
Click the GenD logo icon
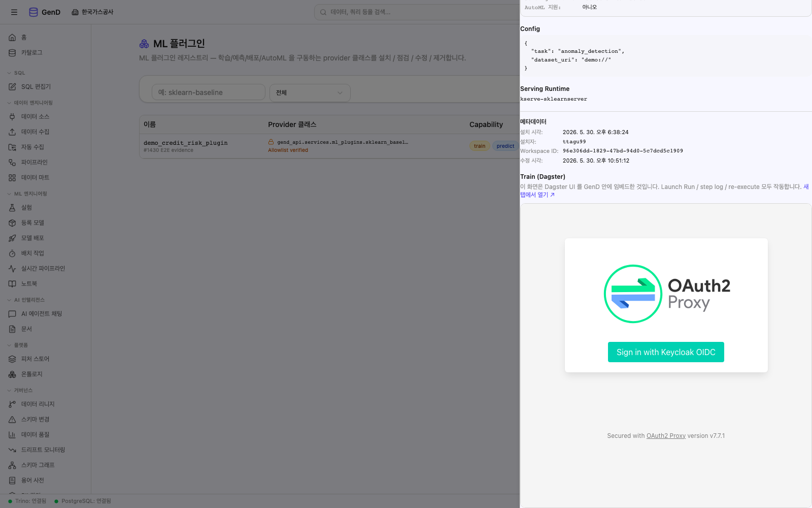(x=33, y=12)
